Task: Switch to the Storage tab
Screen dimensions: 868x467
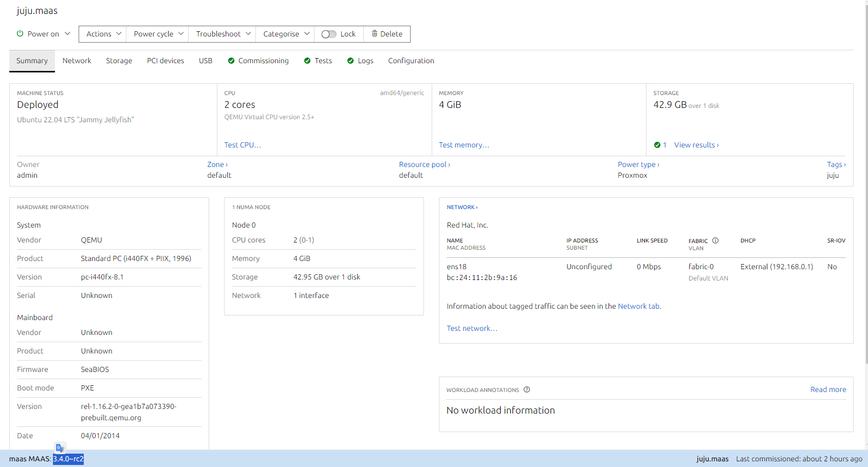Action: (x=119, y=61)
